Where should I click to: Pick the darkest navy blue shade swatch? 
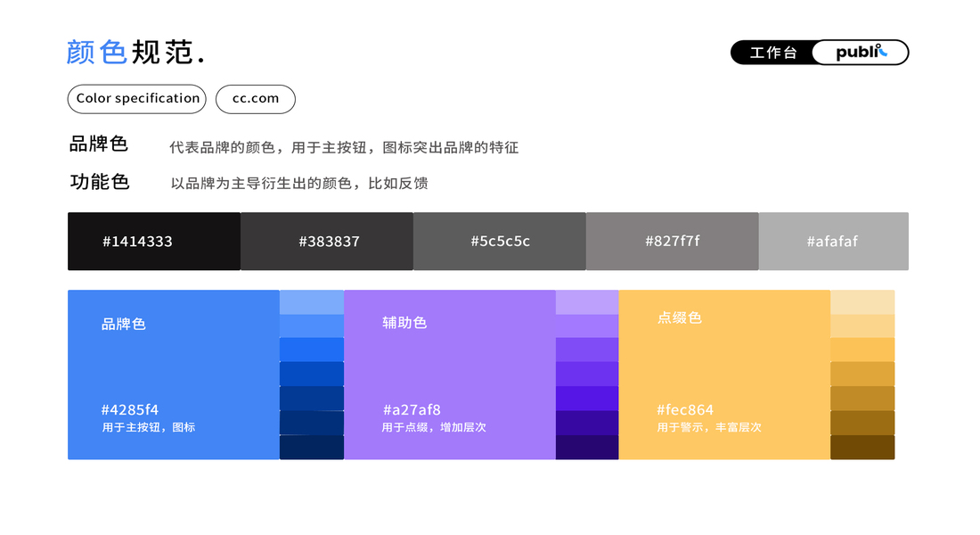311,448
